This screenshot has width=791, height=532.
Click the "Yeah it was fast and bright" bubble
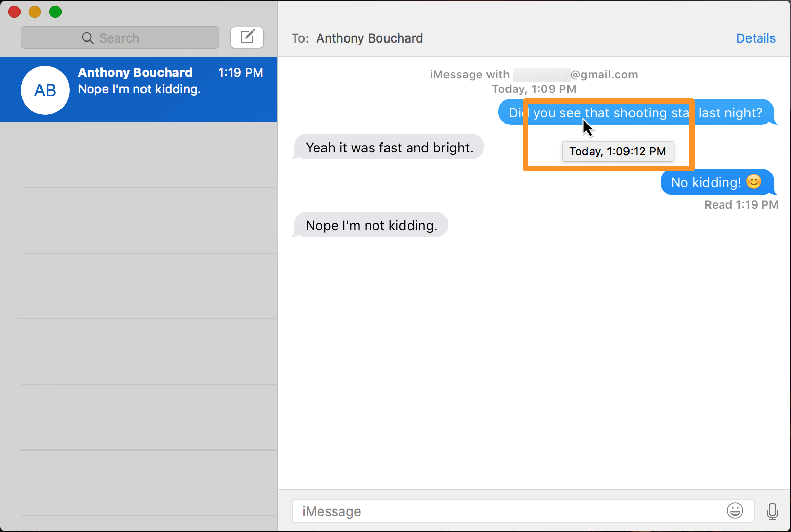[389, 148]
